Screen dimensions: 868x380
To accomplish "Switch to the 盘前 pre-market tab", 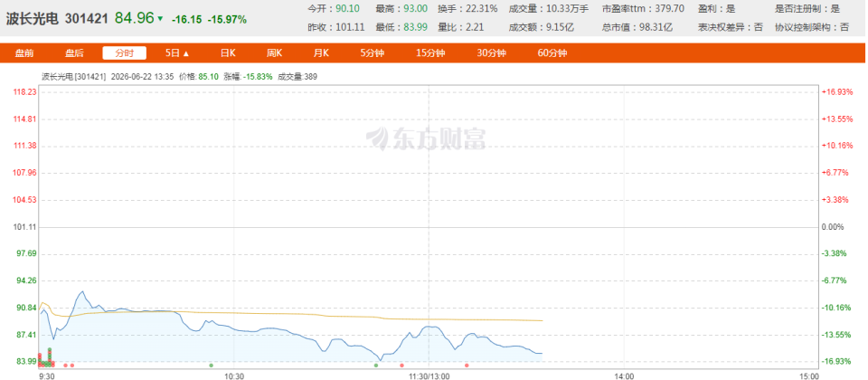I will [24, 53].
